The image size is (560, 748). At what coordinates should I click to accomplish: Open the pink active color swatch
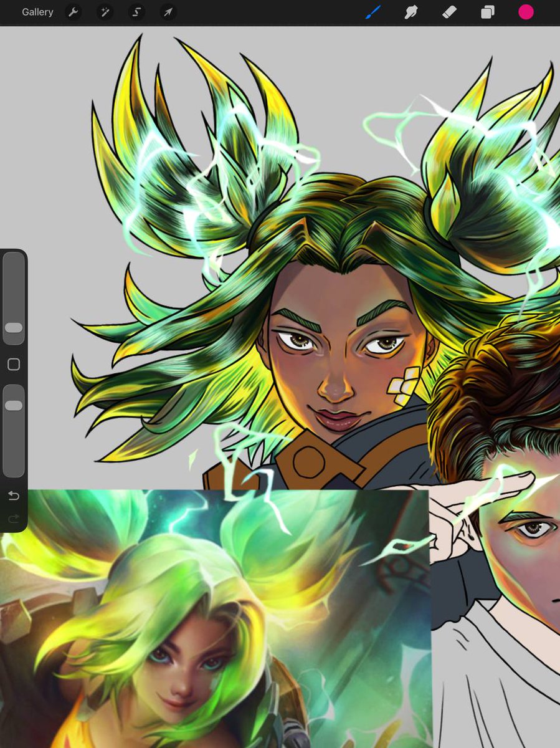tap(526, 12)
